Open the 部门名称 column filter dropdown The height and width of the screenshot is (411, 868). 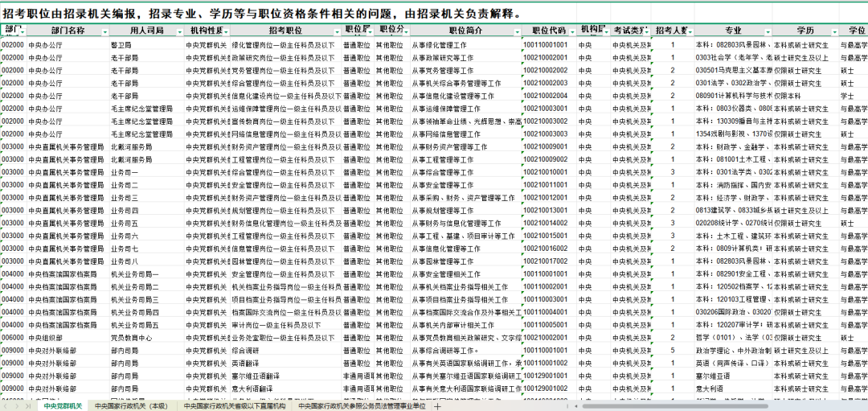(106, 32)
